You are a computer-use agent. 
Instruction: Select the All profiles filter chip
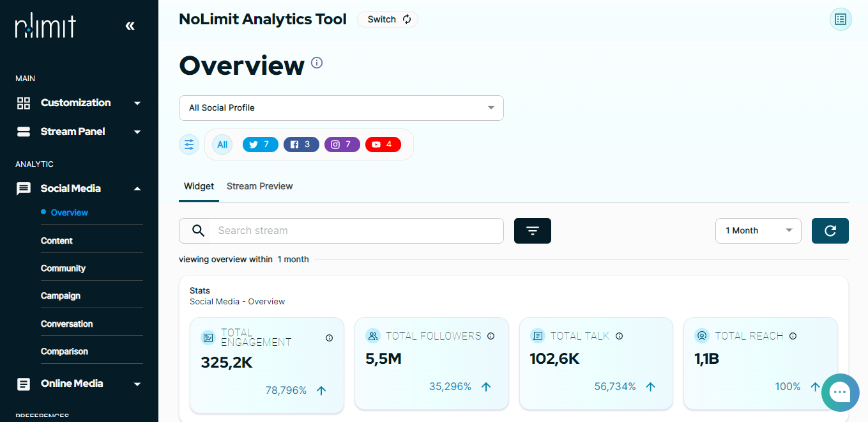[x=222, y=145]
